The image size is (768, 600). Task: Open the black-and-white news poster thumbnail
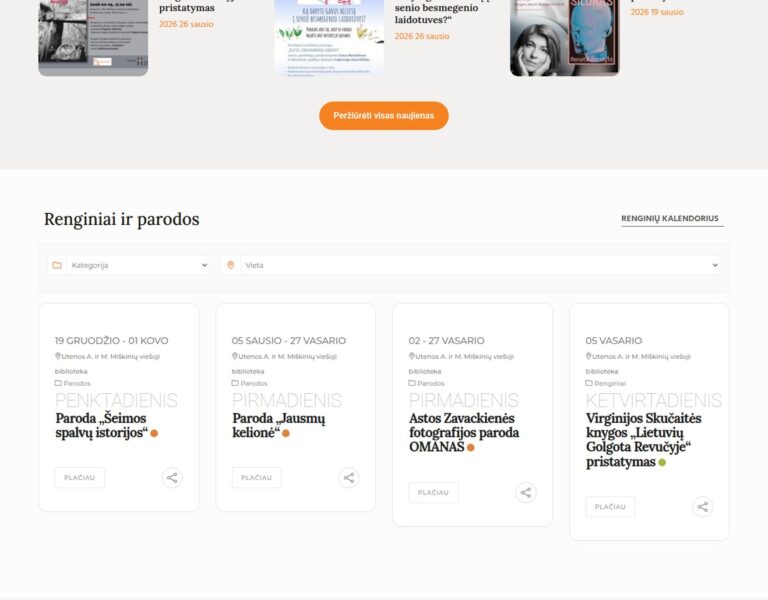93,37
